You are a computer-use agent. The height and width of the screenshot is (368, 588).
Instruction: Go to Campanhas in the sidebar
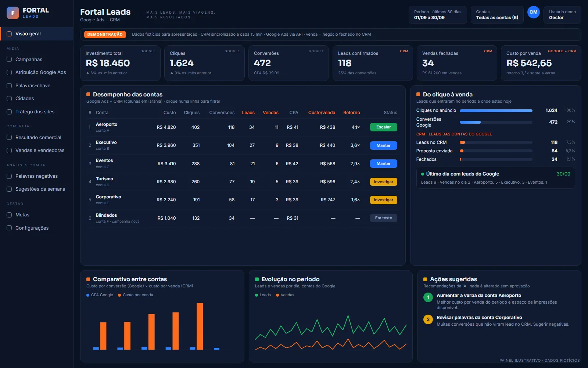[x=37, y=60]
